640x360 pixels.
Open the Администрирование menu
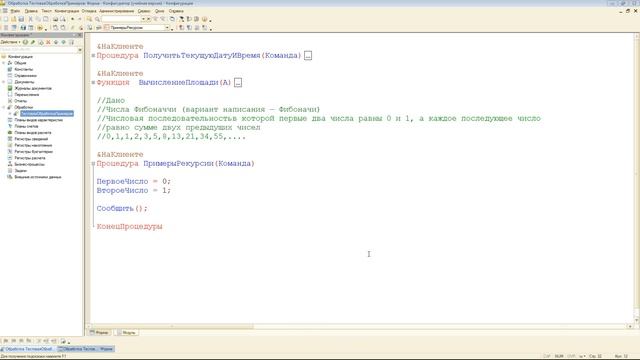click(116, 11)
